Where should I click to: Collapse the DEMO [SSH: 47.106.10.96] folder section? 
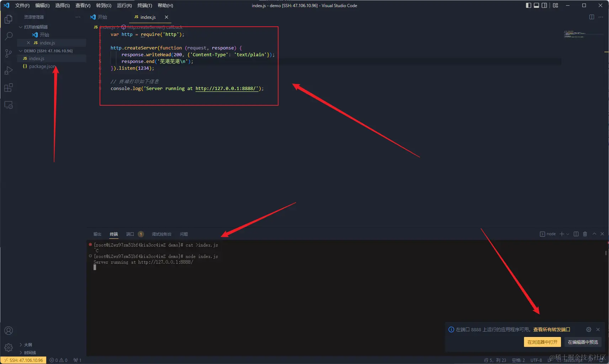point(52,51)
